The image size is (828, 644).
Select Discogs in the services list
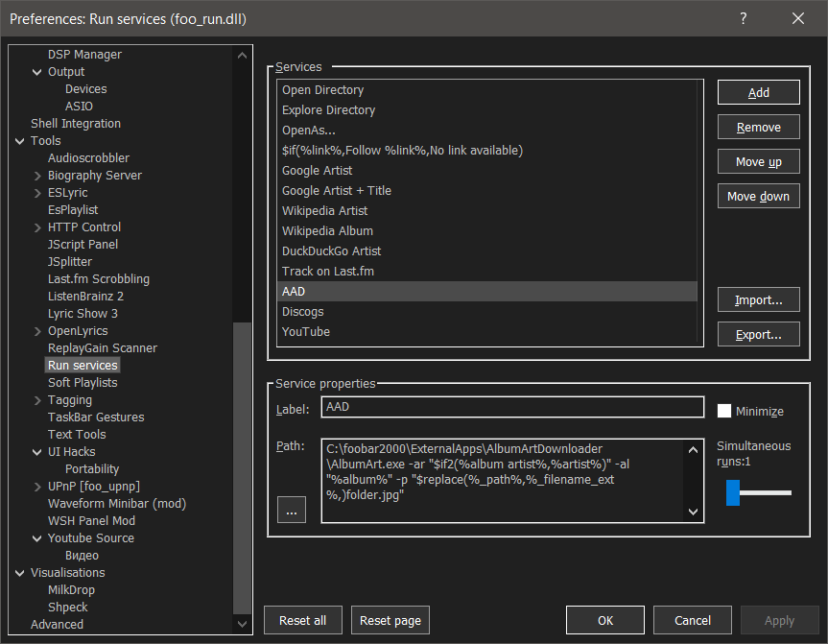pos(302,312)
